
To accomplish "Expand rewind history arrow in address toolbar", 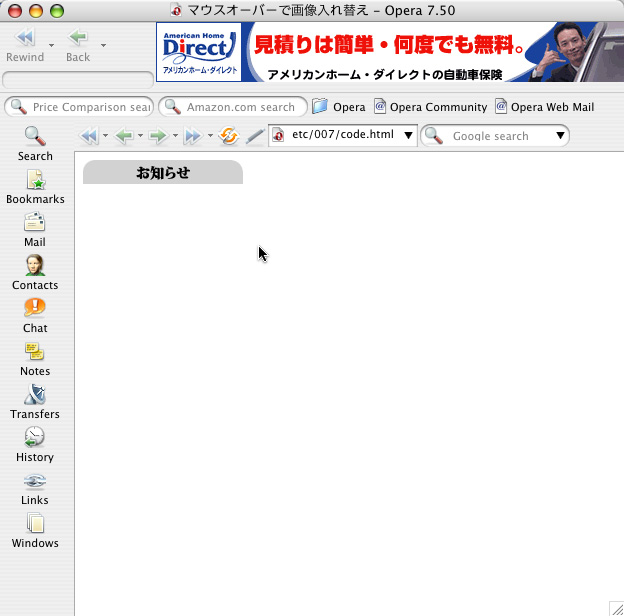I will click(105, 136).
